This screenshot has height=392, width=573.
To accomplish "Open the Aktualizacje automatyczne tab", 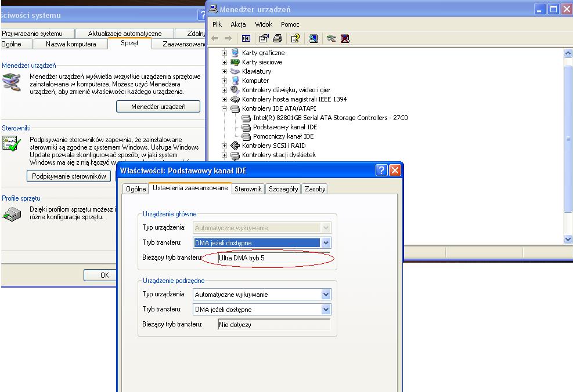I will pyautogui.click(x=125, y=34).
